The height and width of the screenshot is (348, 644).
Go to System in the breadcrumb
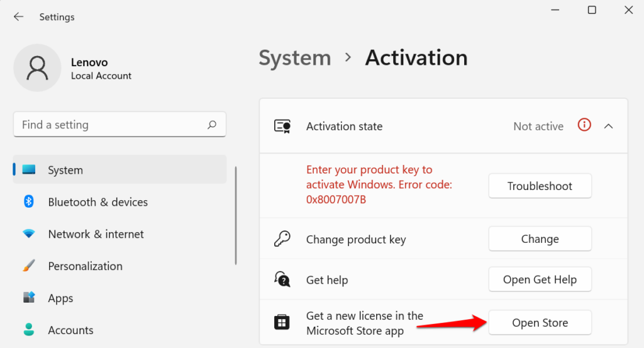[x=295, y=58]
